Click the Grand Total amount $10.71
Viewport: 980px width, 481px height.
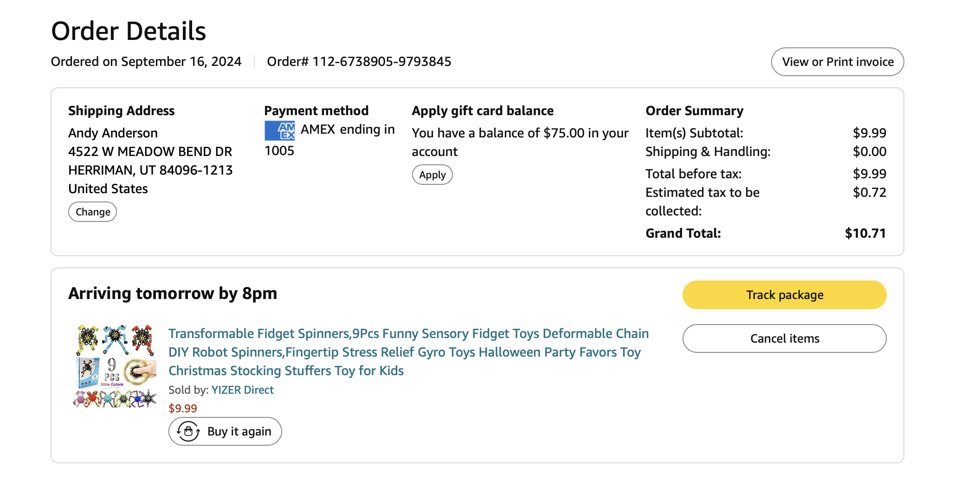pos(865,233)
